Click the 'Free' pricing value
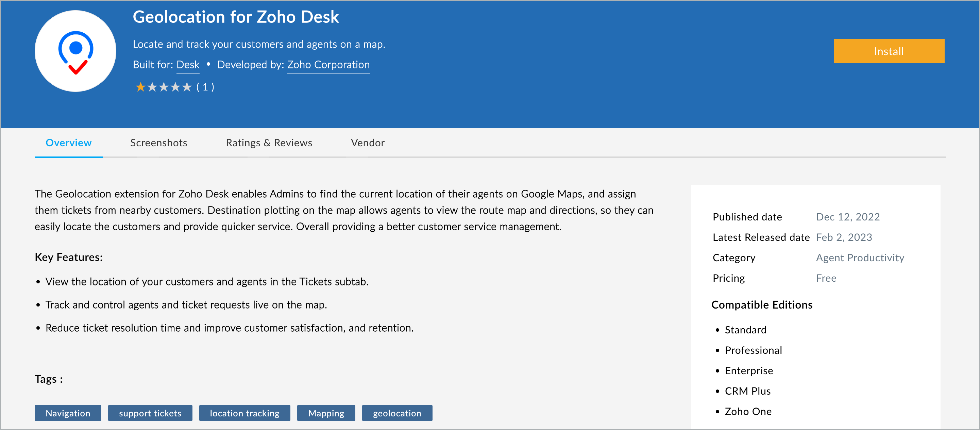The width and height of the screenshot is (980, 430). [x=826, y=278]
